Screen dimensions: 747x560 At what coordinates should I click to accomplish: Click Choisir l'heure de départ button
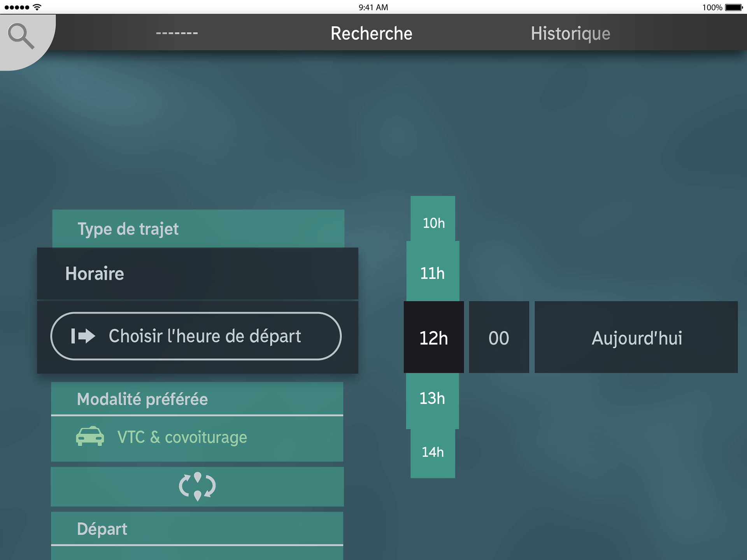(196, 336)
